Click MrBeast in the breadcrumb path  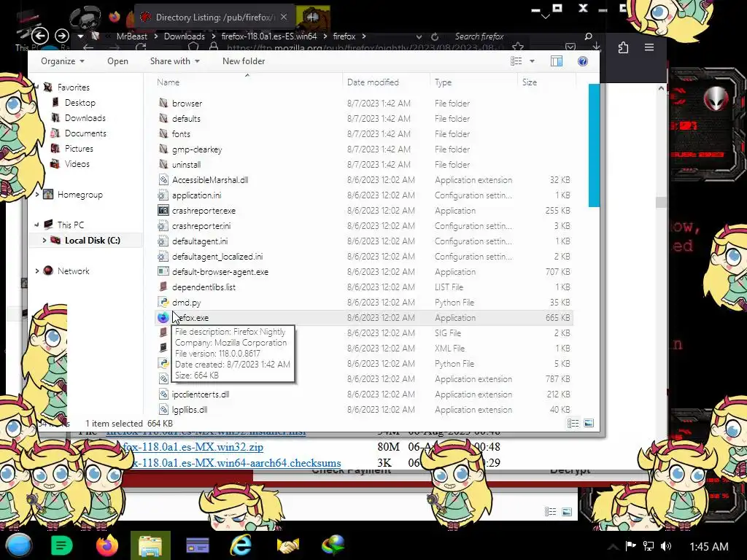coord(131,36)
